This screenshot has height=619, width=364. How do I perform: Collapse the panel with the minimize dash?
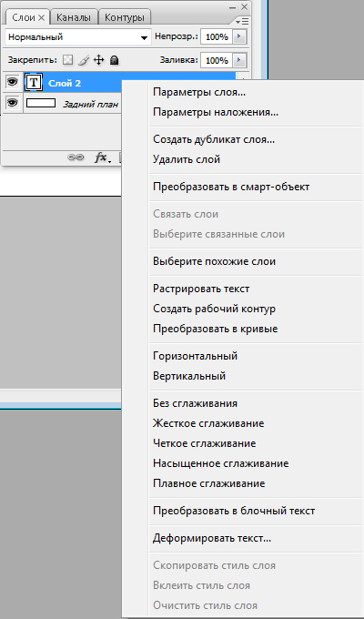pyautogui.click(x=233, y=6)
